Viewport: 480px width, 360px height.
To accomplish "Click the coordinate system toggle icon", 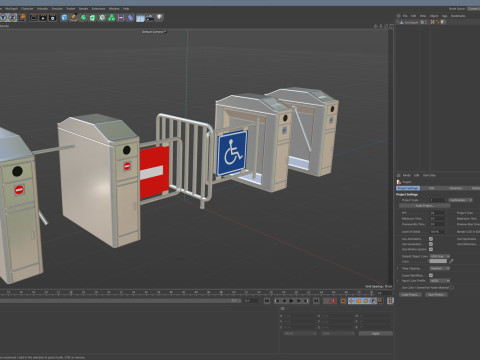I will 22,17.
